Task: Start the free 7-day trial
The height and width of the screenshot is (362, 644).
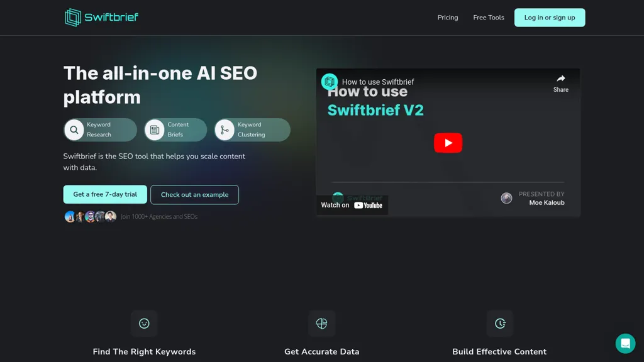Action: [x=105, y=195]
